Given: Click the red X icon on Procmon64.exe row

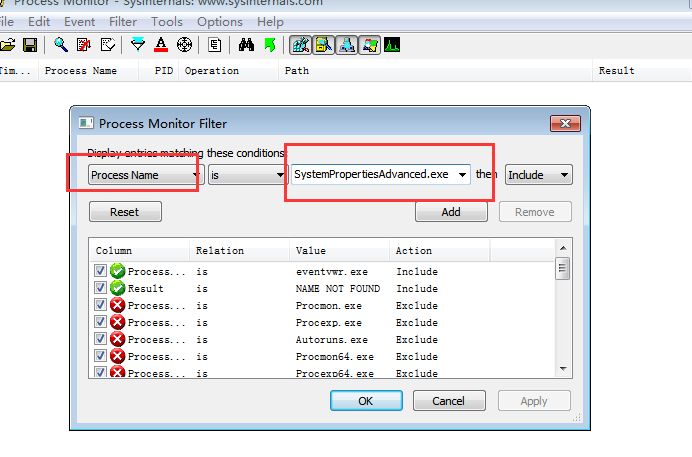Looking at the screenshot, I should click(x=117, y=356).
